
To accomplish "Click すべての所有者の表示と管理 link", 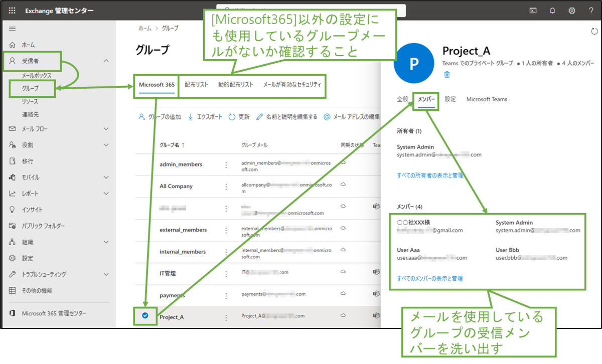I will click(x=430, y=175).
